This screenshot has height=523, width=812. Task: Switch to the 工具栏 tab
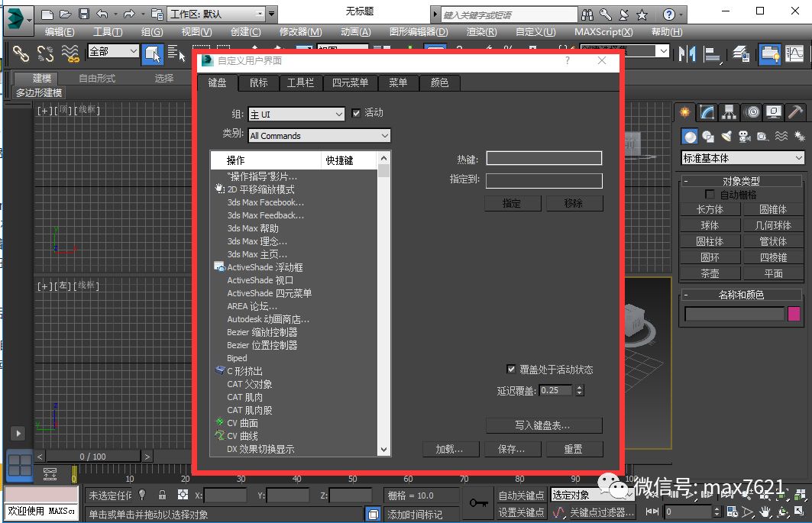click(x=300, y=83)
